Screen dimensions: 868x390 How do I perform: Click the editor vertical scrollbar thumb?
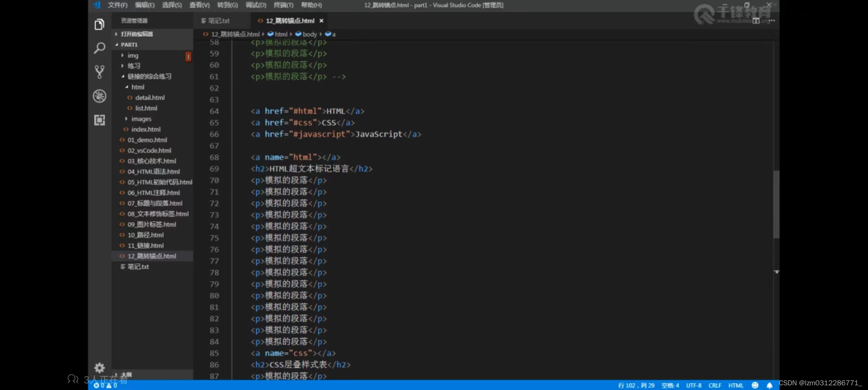pyautogui.click(x=776, y=204)
